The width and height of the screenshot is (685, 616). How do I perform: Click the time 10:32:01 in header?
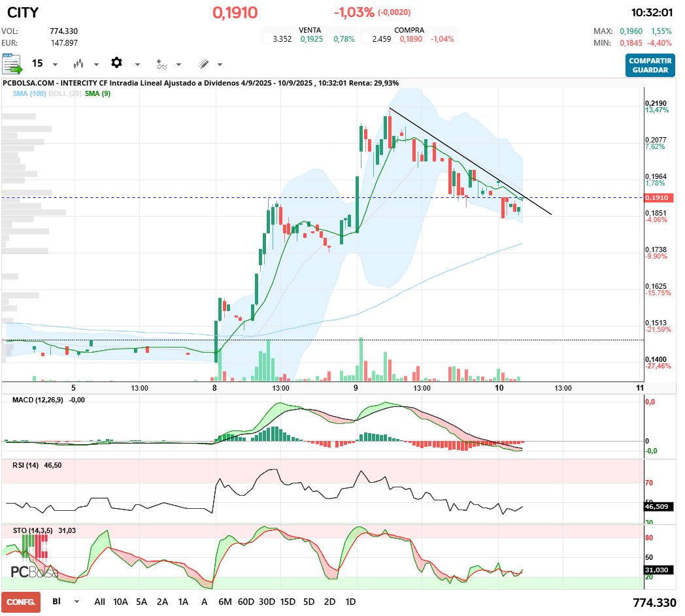click(652, 12)
